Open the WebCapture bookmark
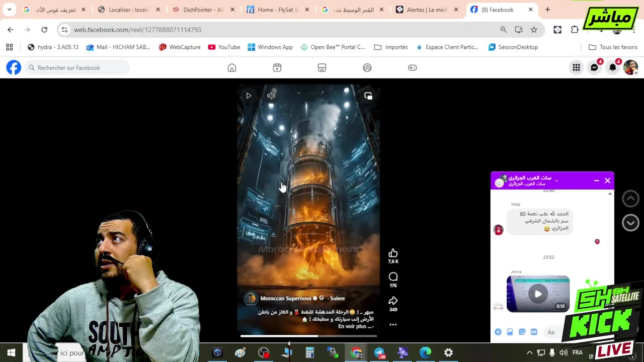644x362 pixels. pos(179,47)
